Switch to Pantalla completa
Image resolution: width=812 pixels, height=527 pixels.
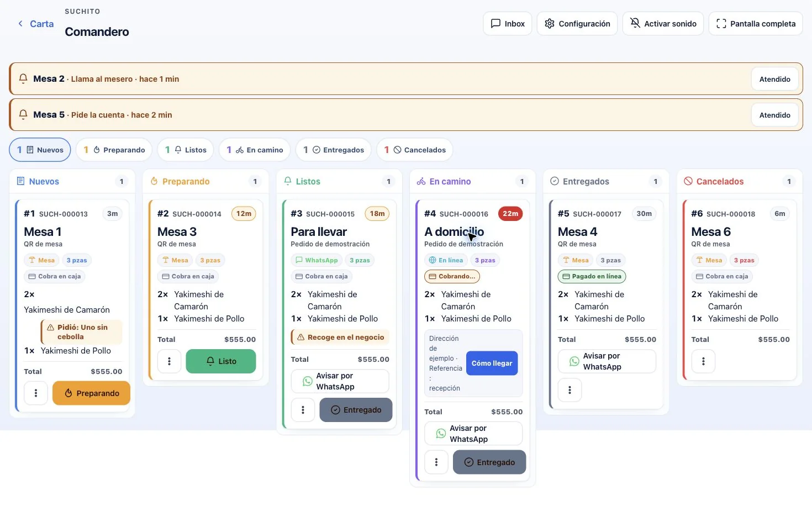click(x=756, y=24)
